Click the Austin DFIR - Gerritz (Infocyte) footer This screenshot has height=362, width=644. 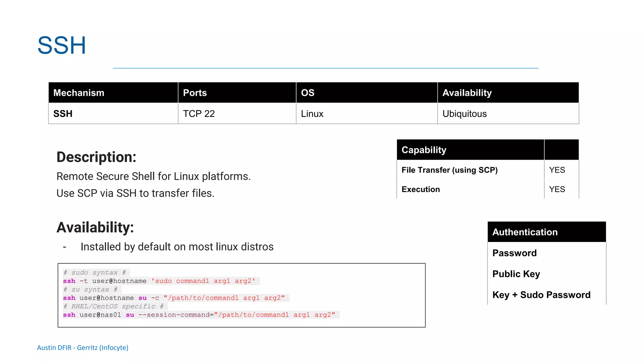(83, 348)
